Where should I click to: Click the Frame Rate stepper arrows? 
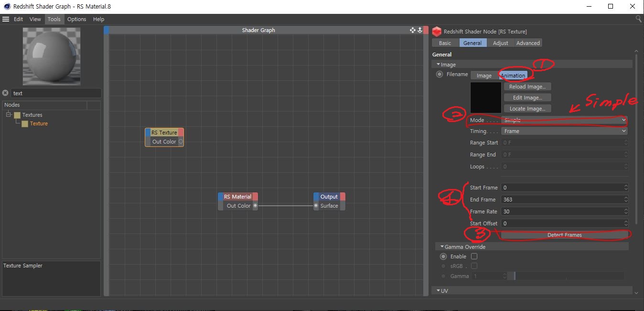click(626, 211)
